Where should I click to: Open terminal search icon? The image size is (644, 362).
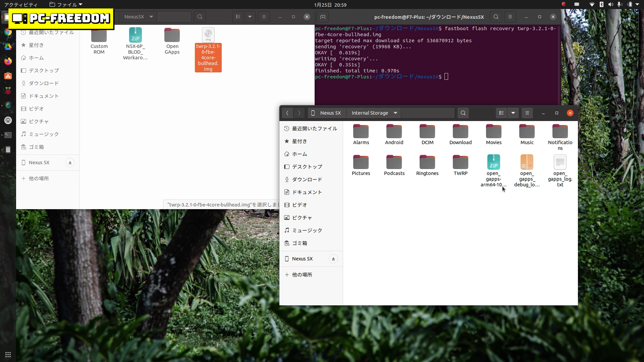496,17
